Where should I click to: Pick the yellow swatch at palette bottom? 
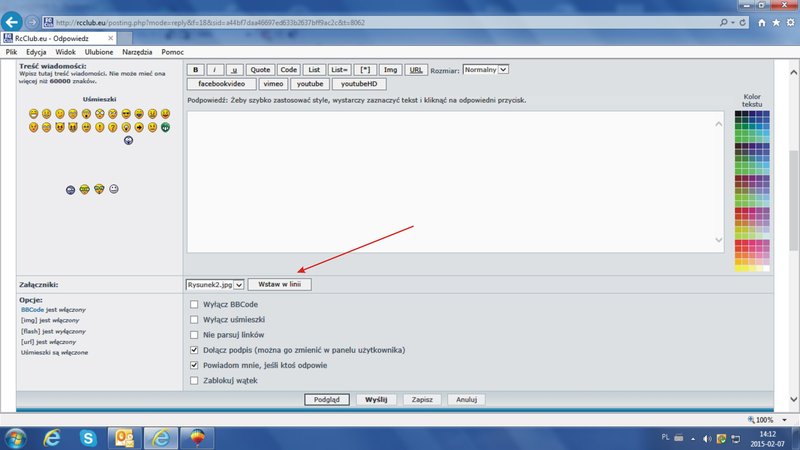click(738, 268)
